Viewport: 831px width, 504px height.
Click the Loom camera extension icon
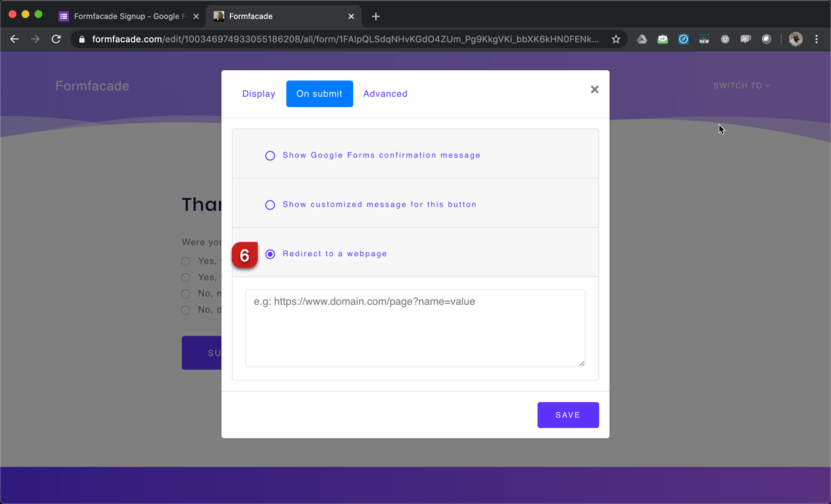745,39
